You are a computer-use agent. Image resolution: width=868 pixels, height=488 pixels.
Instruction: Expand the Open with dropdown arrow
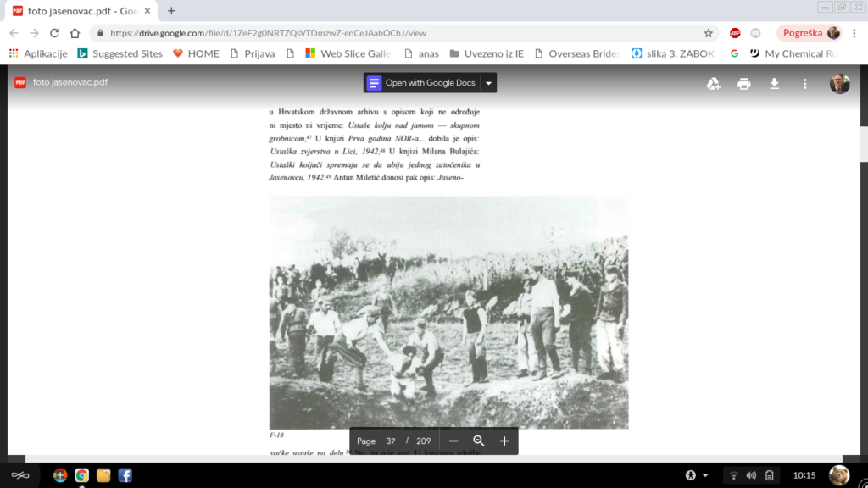488,83
